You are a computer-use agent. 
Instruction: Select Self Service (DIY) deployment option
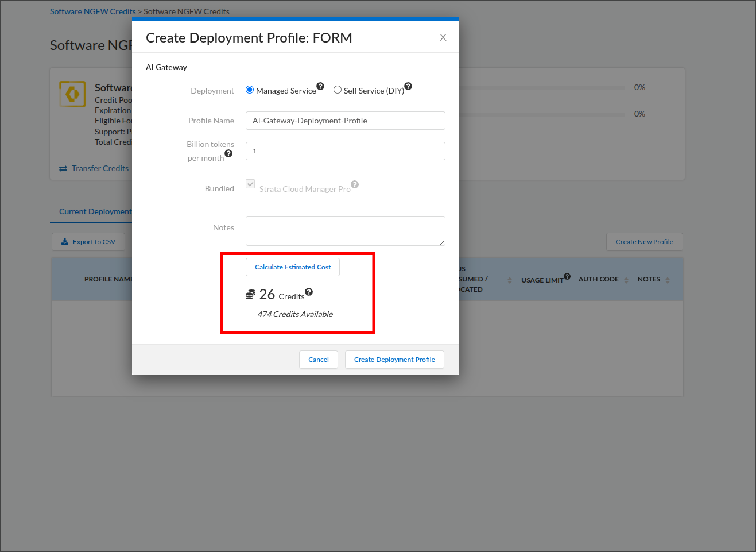(338, 90)
